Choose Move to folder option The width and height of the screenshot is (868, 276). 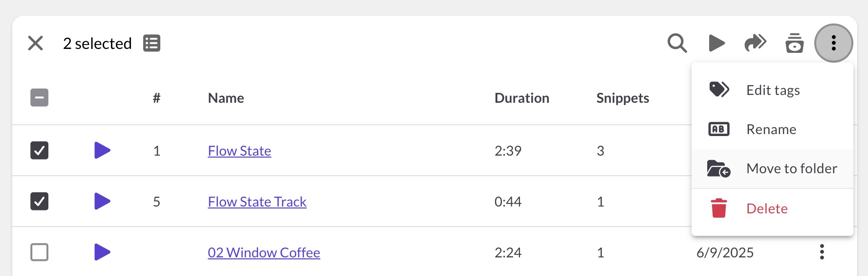[791, 168]
